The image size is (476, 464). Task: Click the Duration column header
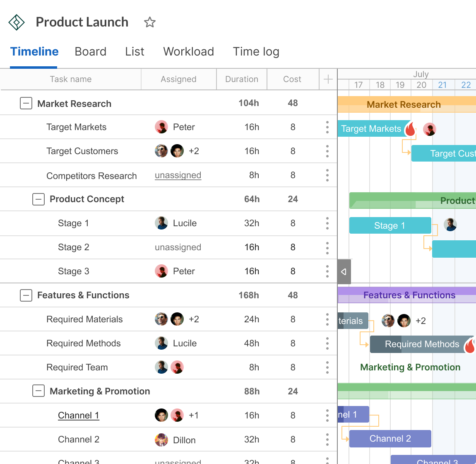point(241,79)
